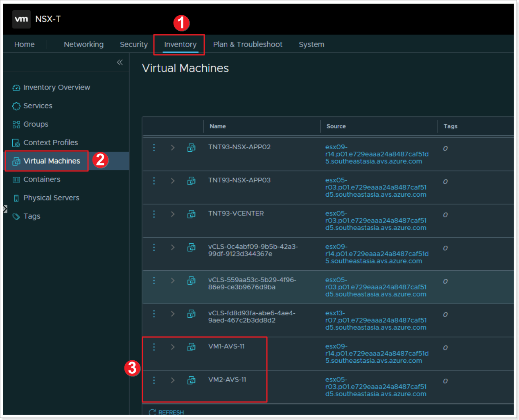Open source host link for VM2-AVS-11
The image size is (519, 420).
coord(376,387)
